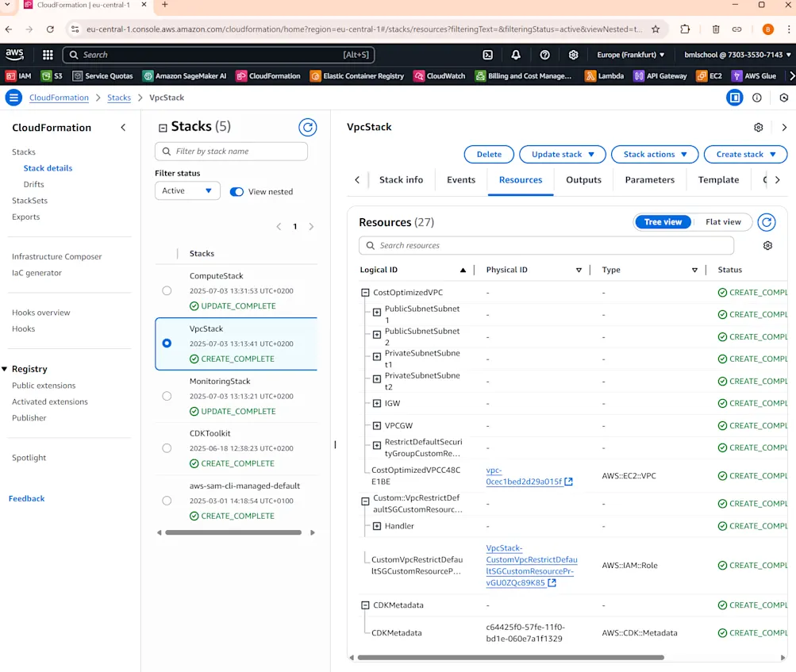Open the Resources table preferences gear
The height and width of the screenshot is (672, 796).
767,245
